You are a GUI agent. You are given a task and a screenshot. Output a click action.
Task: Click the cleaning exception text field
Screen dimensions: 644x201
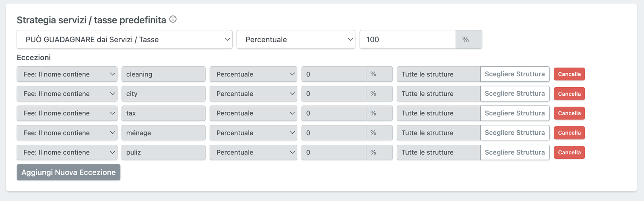163,74
